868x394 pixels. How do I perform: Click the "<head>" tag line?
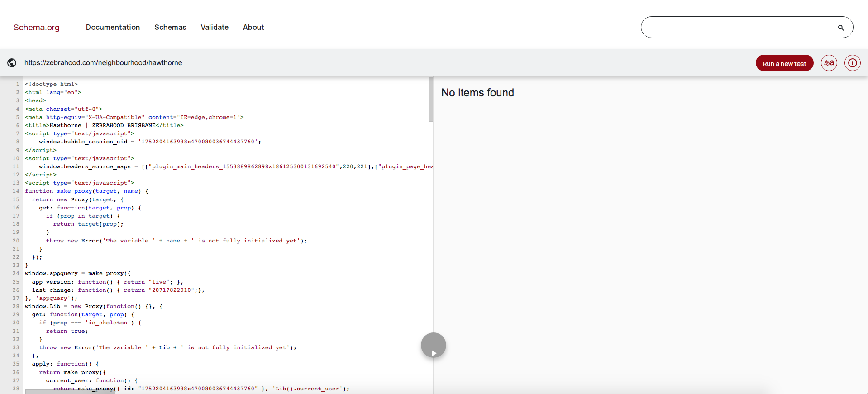pos(35,100)
